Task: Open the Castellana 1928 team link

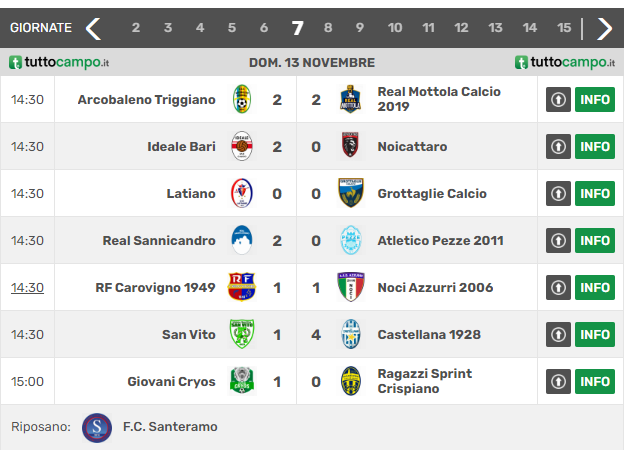Action: tap(429, 335)
